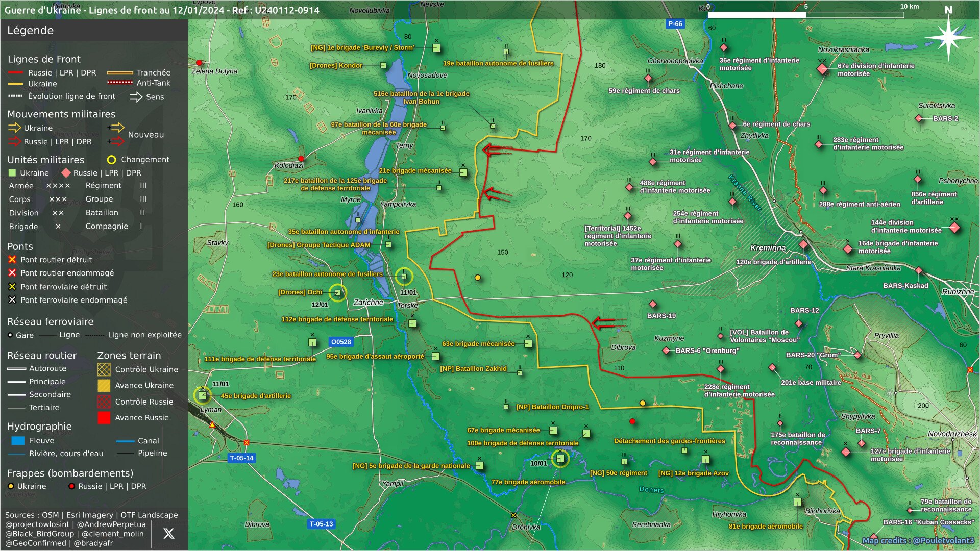
Task: Click the Mouvements militaires heading
Action: [x=61, y=114]
